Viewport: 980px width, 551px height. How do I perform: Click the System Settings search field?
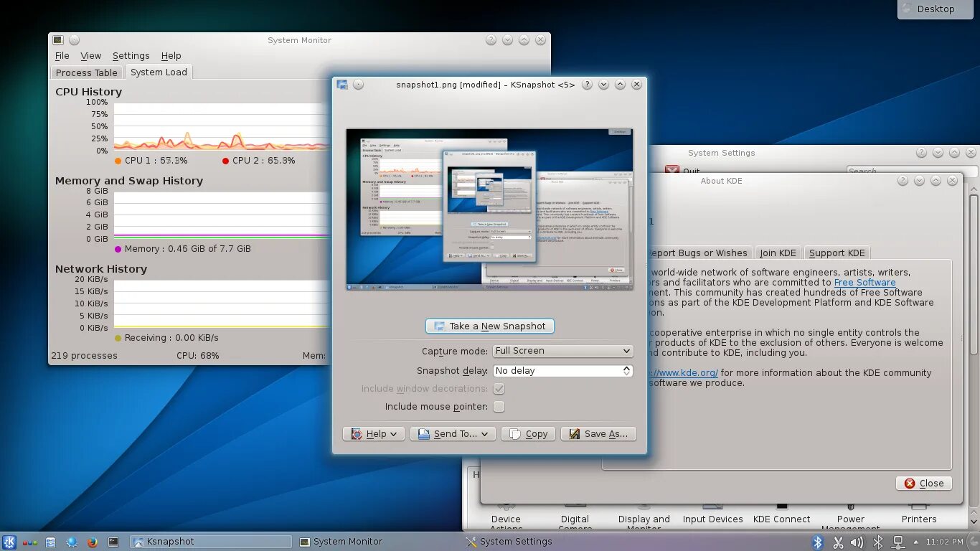(911, 171)
